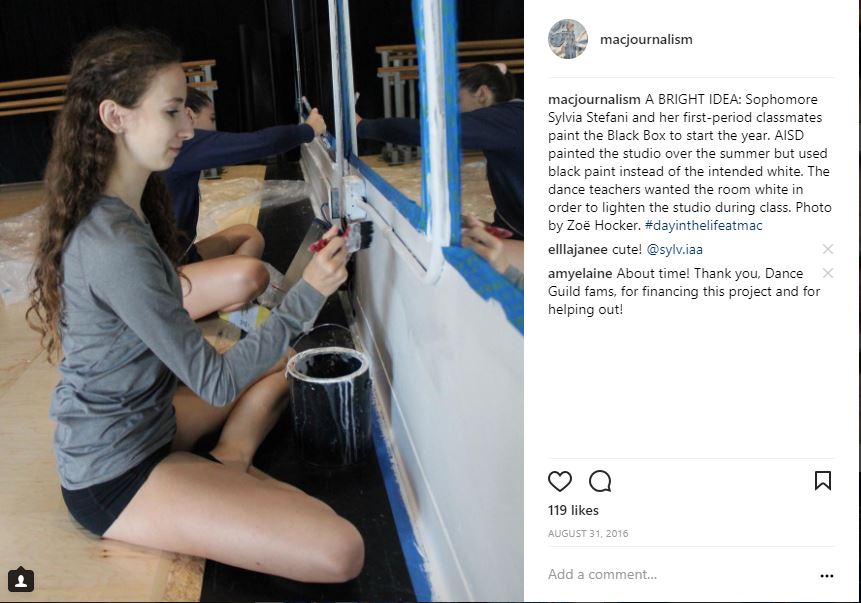Save post with the bookmark icon
The height and width of the screenshot is (603, 861).
[823, 481]
